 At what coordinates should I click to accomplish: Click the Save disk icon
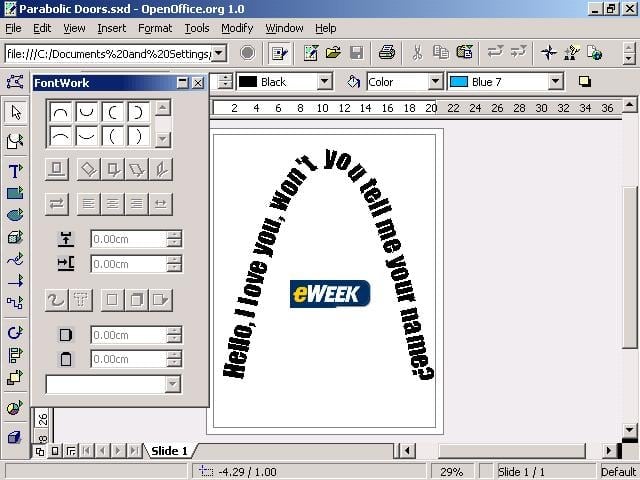tap(357, 53)
